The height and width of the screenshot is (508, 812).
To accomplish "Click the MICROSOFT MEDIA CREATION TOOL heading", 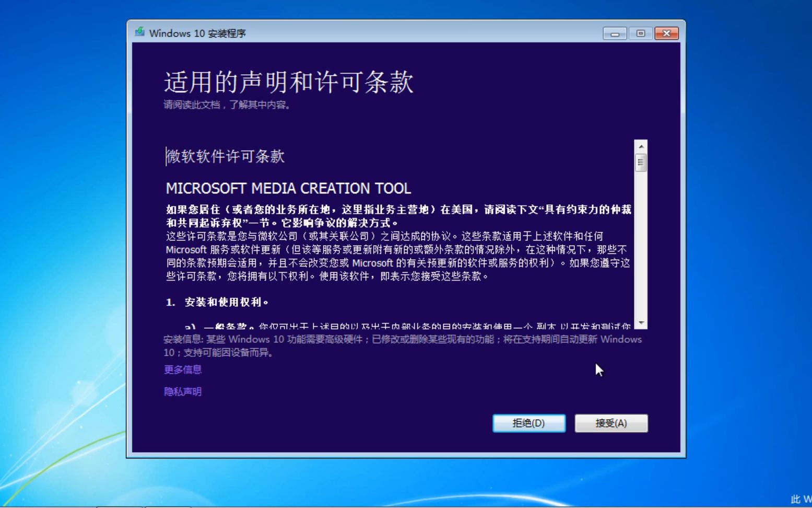I will click(287, 189).
